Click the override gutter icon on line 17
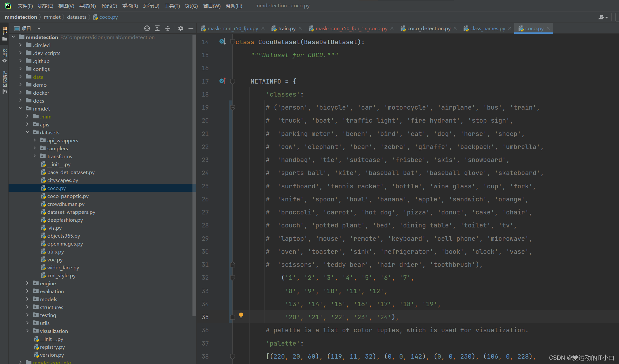The height and width of the screenshot is (364, 619). (x=222, y=81)
